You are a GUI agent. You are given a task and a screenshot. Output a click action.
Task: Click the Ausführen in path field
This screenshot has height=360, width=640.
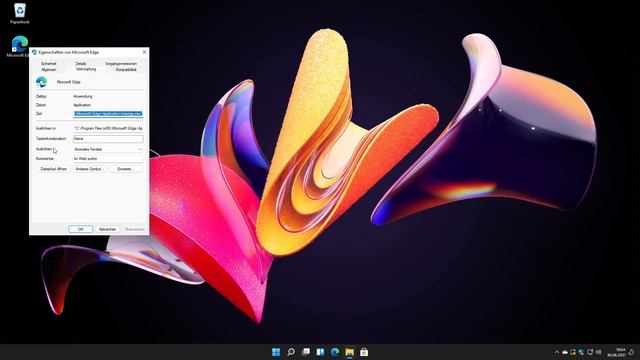click(x=108, y=128)
